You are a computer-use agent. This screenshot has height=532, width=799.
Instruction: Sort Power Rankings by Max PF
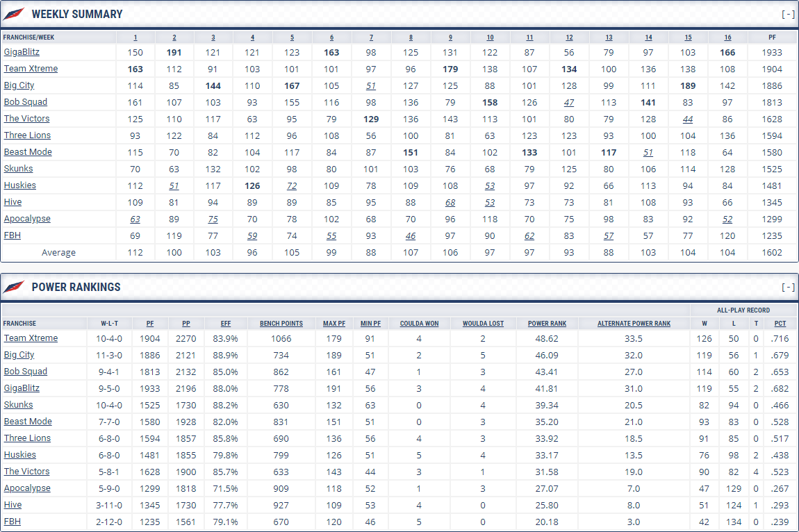pos(334,324)
